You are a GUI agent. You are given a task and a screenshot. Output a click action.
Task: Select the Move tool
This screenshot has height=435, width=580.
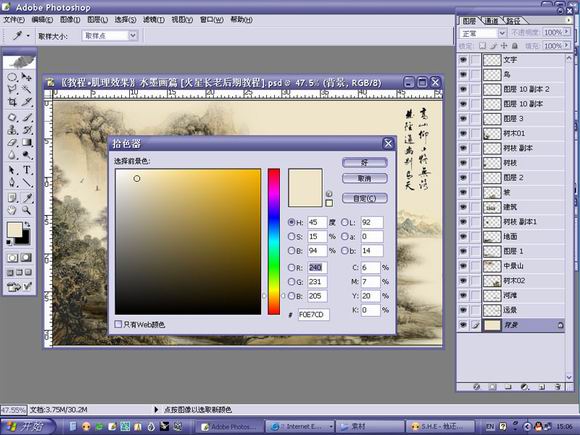coord(26,77)
